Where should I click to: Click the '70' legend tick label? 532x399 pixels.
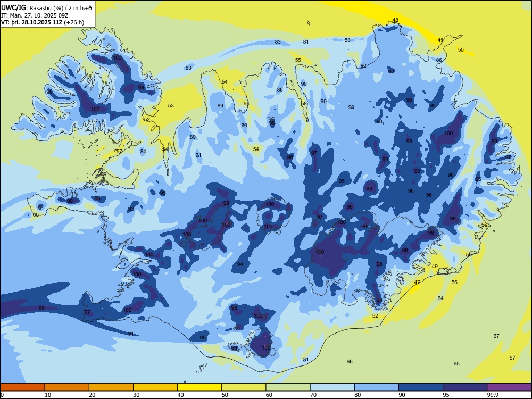click(313, 395)
